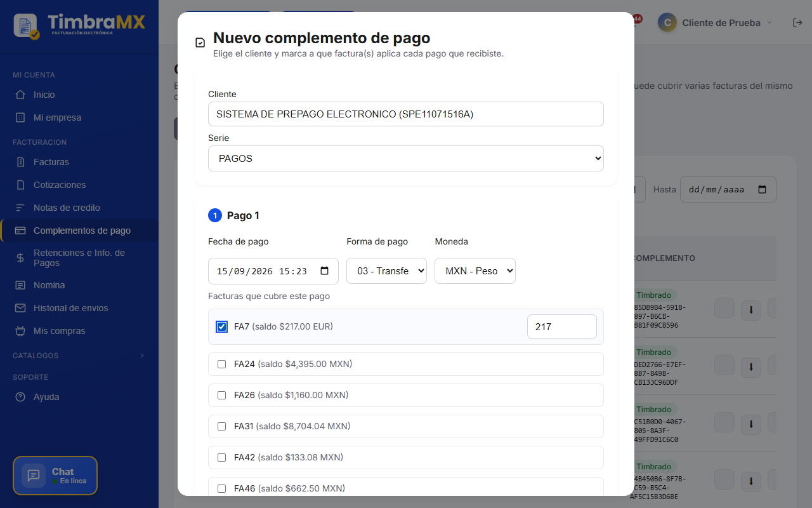This screenshot has width=812, height=508.
Task: Click the FA7 payment amount field
Action: point(562,327)
